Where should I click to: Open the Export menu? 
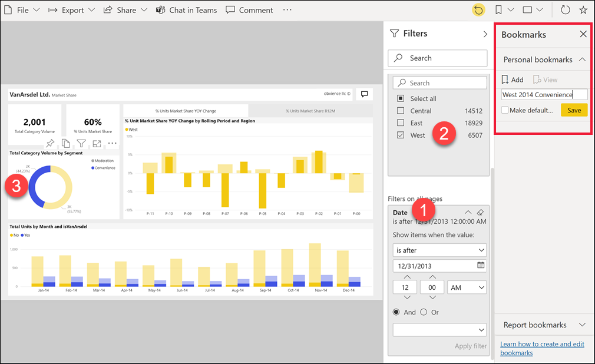71,10
